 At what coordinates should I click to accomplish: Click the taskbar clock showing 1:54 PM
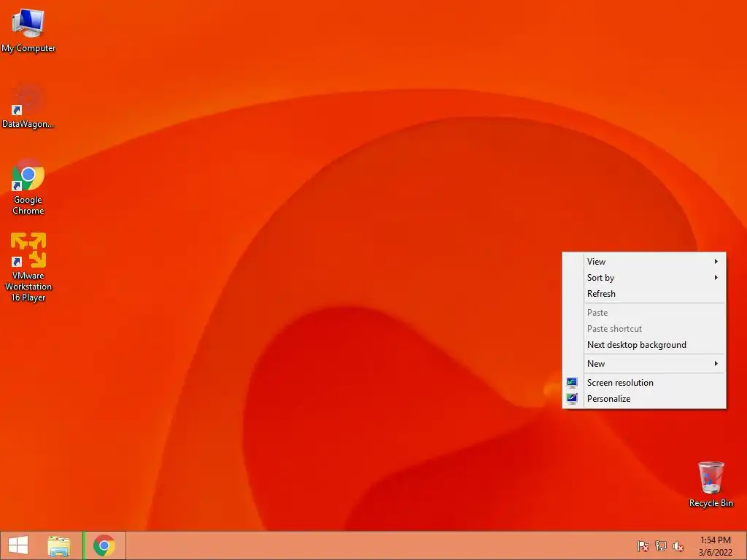click(715, 545)
